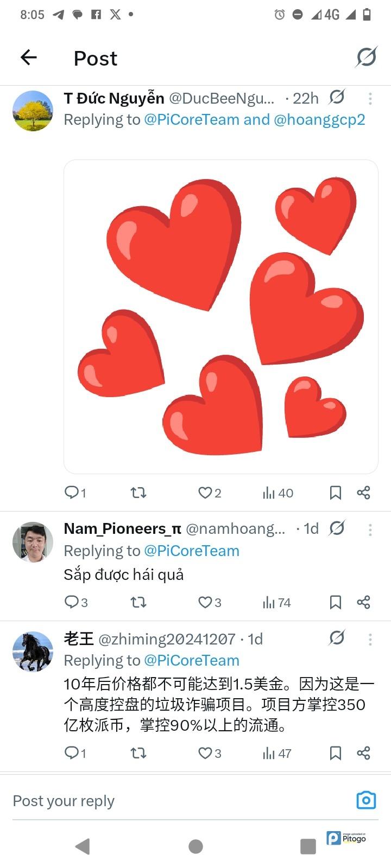
Task: Repost the "Sắp được hái quả" reply
Action: coord(138,602)
